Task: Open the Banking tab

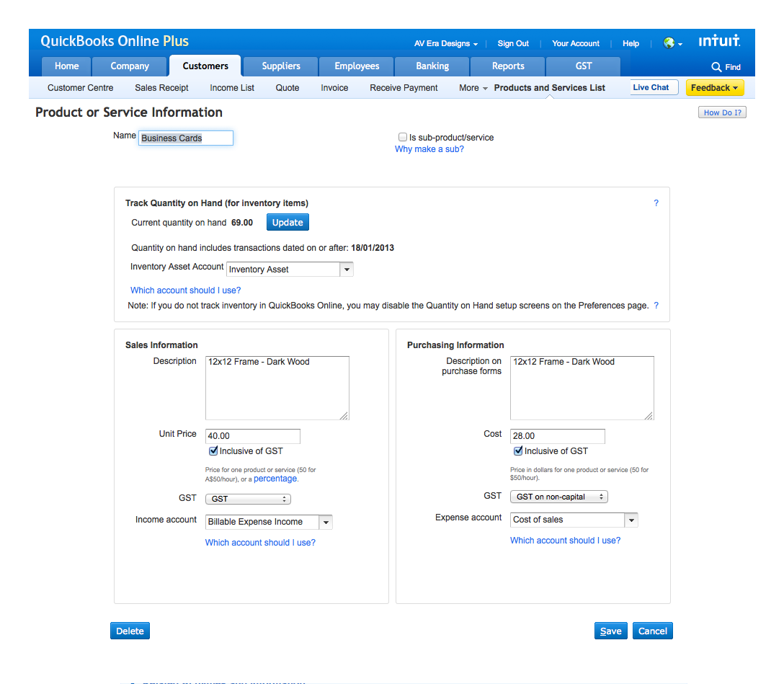Action: click(x=432, y=66)
